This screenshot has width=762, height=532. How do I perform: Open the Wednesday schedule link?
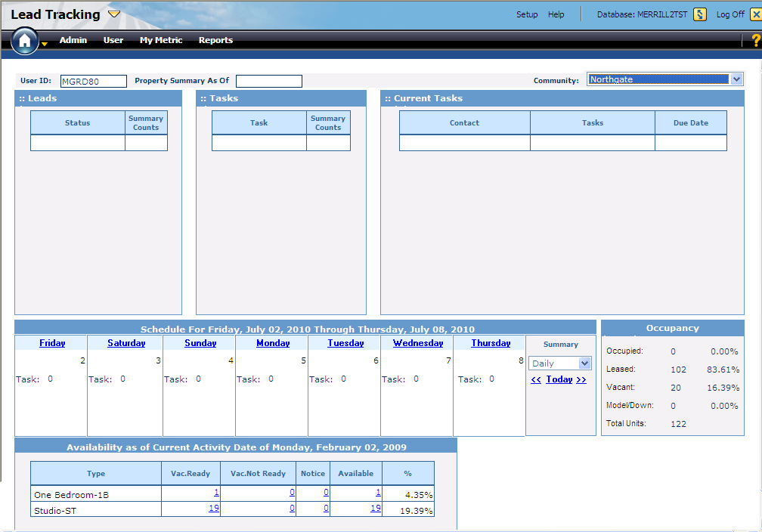[418, 343]
